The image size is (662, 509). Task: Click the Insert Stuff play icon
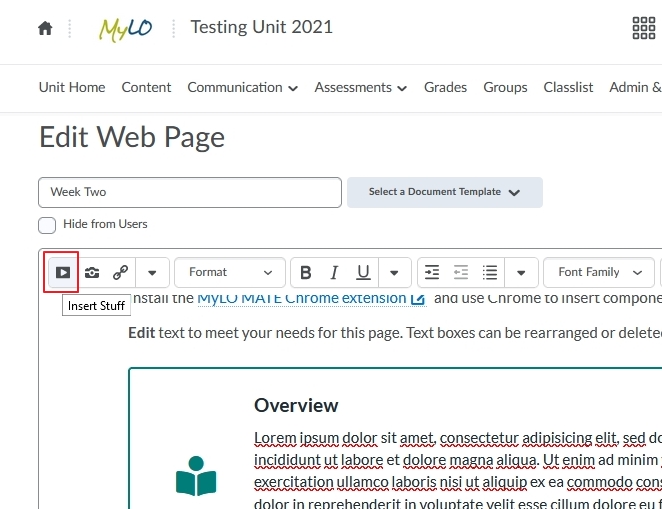click(x=63, y=272)
